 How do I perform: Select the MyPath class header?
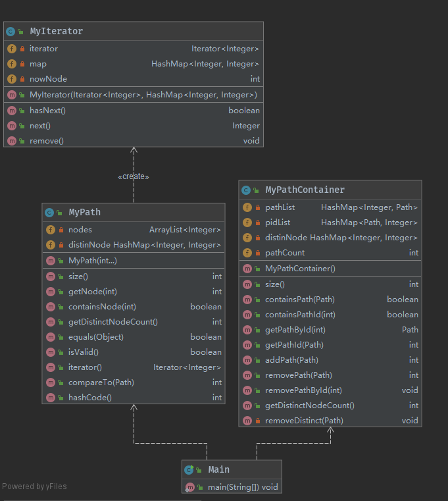point(134,213)
